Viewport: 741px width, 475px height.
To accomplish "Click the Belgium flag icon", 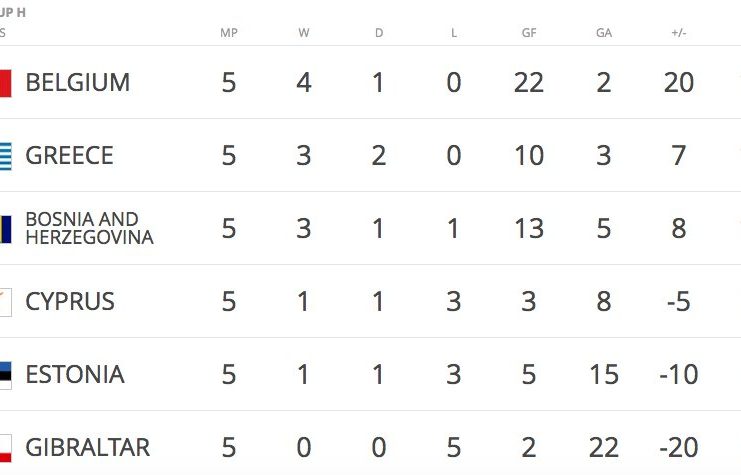I will pyautogui.click(x=5, y=83).
